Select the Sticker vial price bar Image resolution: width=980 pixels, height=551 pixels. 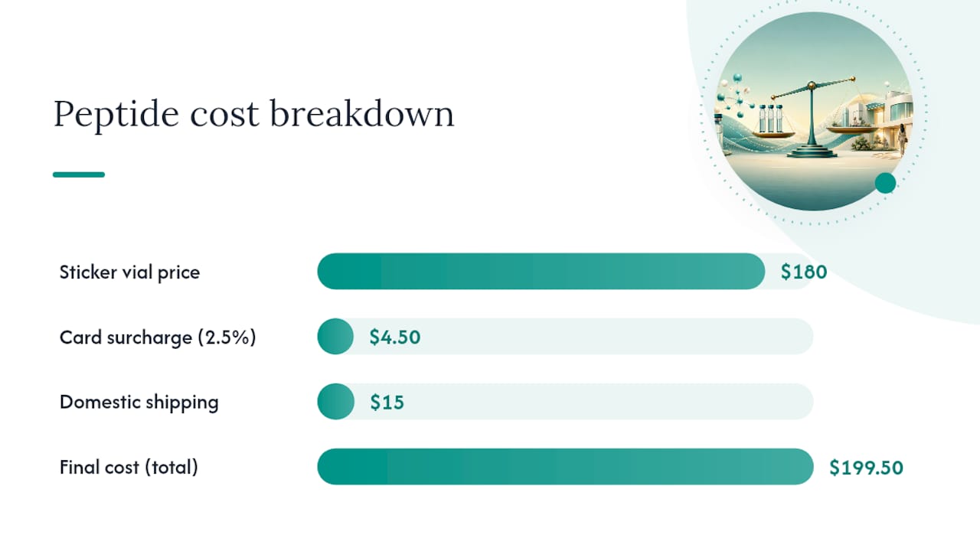pyautogui.click(x=541, y=272)
